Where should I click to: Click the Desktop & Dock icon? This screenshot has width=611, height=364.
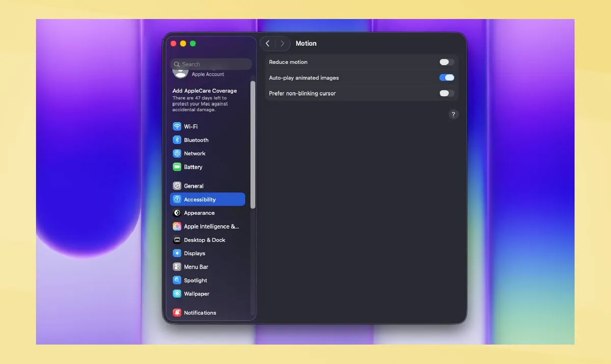(x=177, y=240)
